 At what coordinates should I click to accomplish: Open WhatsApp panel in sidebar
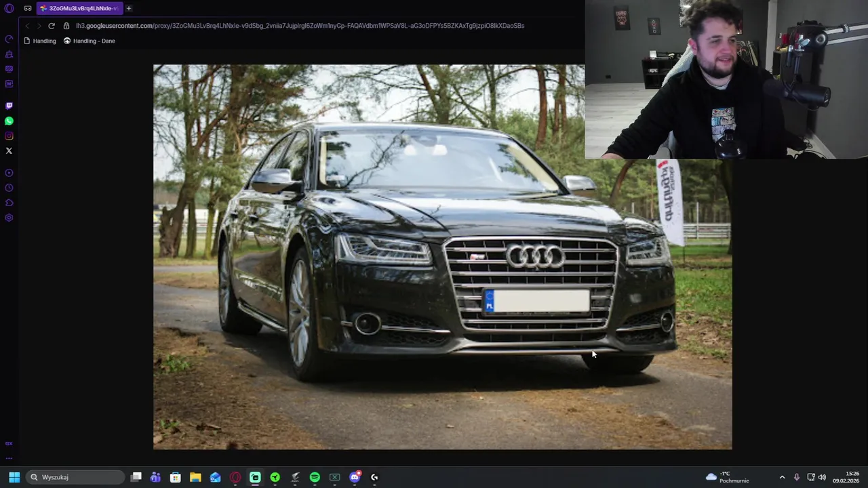pyautogui.click(x=9, y=121)
